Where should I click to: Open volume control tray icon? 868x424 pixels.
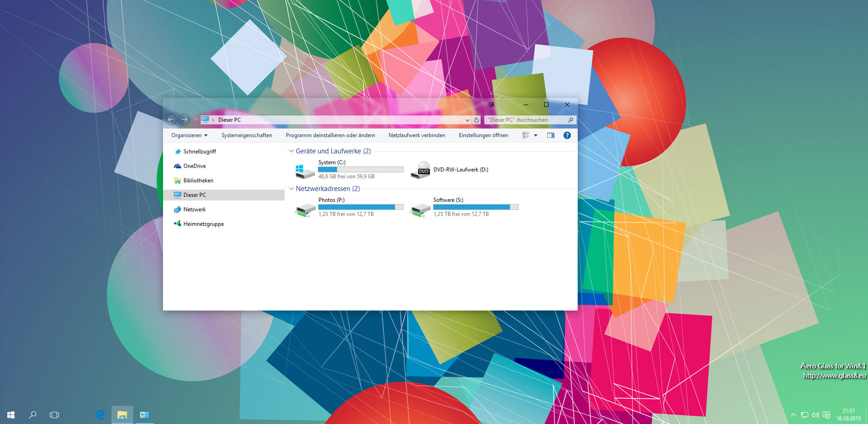(815, 415)
